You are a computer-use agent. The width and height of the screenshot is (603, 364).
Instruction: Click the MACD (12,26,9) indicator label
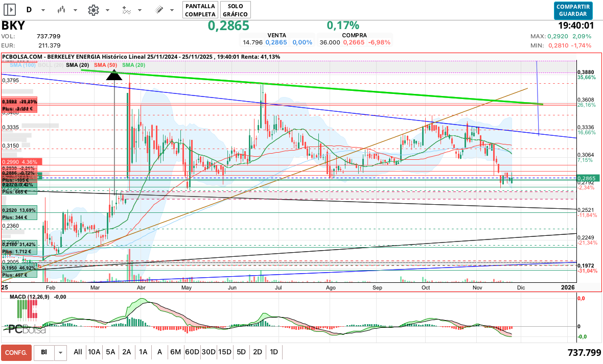[x=29, y=297]
